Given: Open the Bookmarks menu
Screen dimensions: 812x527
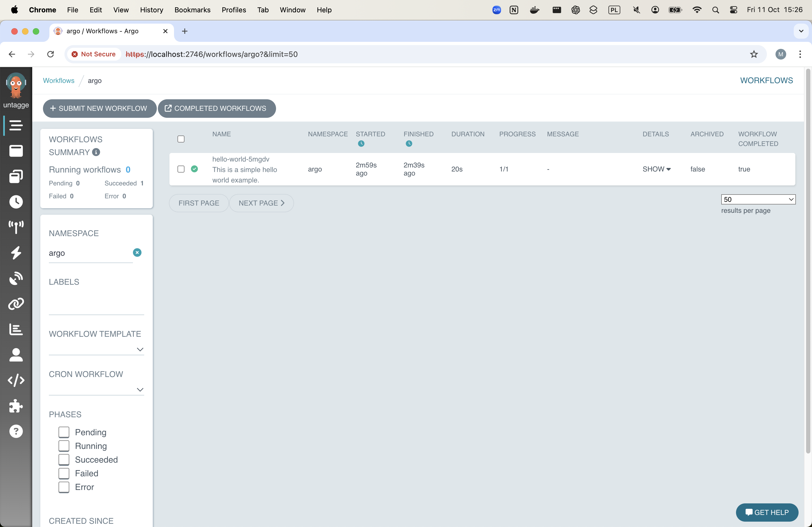Looking at the screenshot, I should pos(193,10).
